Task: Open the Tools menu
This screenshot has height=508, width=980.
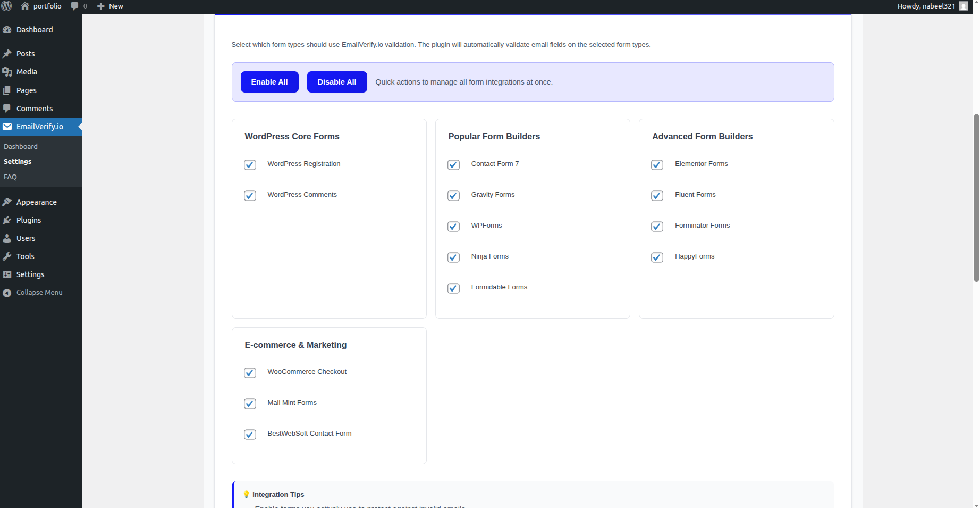Action: (x=41, y=256)
